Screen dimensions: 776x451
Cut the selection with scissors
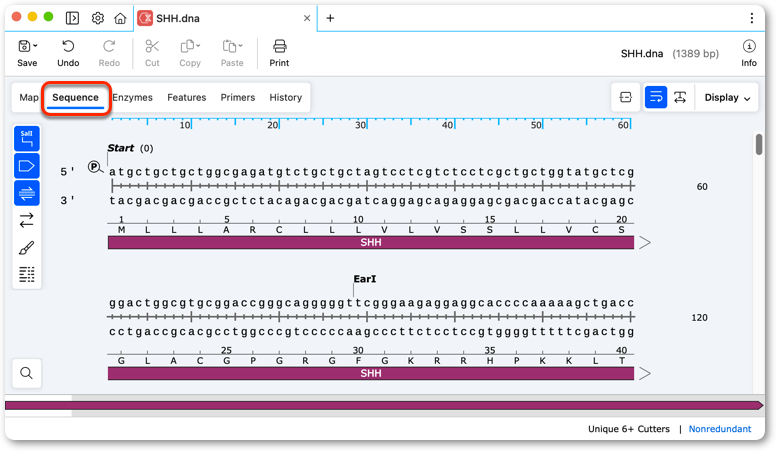(x=152, y=53)
